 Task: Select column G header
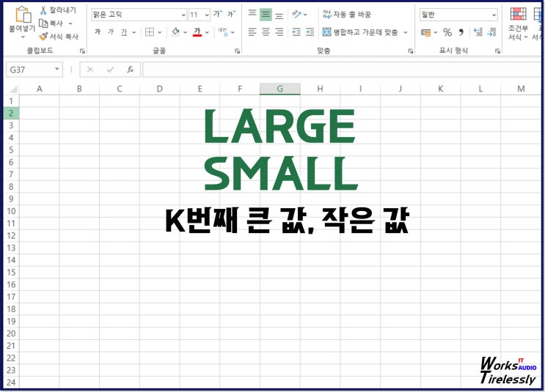279,89
